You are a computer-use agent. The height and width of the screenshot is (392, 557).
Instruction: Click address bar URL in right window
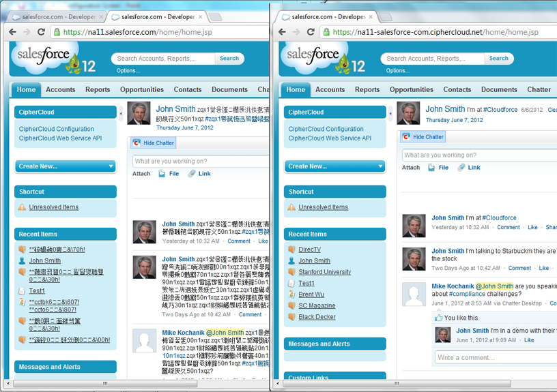pos(435,32)
